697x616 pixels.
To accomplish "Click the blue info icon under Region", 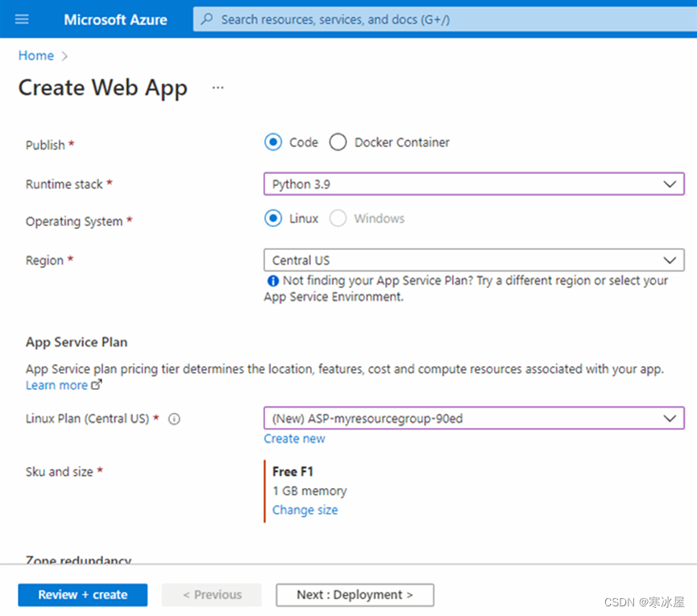I will pyautogui.click(x=273, y=281).
